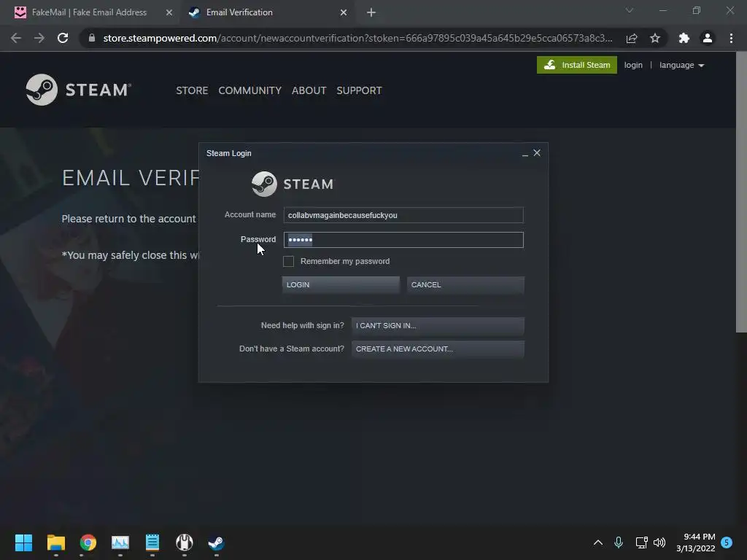Follow the login link in header
Screen dimensions: 747x560
point(633,65)
